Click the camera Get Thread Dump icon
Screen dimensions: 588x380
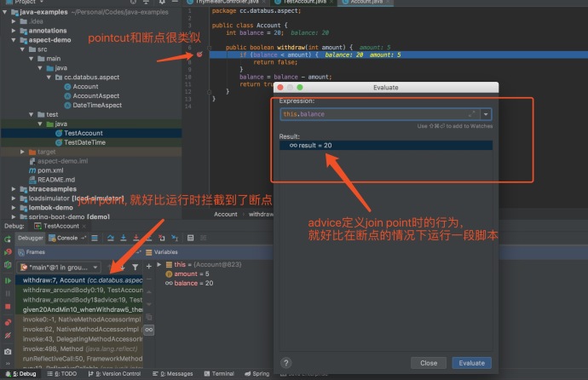coord(8,352)
